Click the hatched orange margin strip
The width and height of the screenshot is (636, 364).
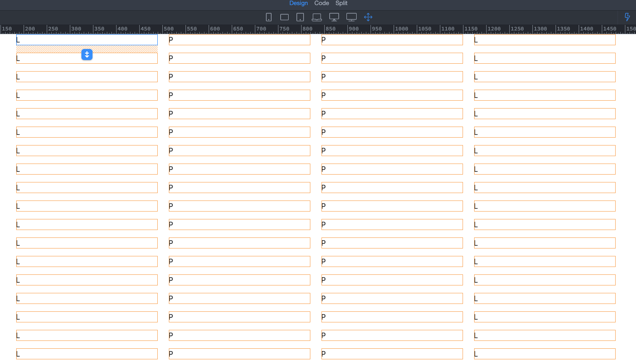coord(46,49)
